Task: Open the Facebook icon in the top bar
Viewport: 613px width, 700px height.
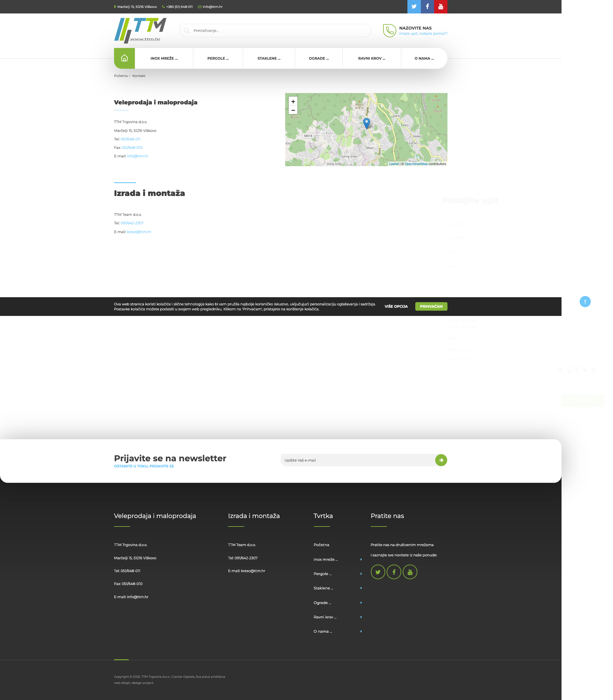Action: pos(427,6)
